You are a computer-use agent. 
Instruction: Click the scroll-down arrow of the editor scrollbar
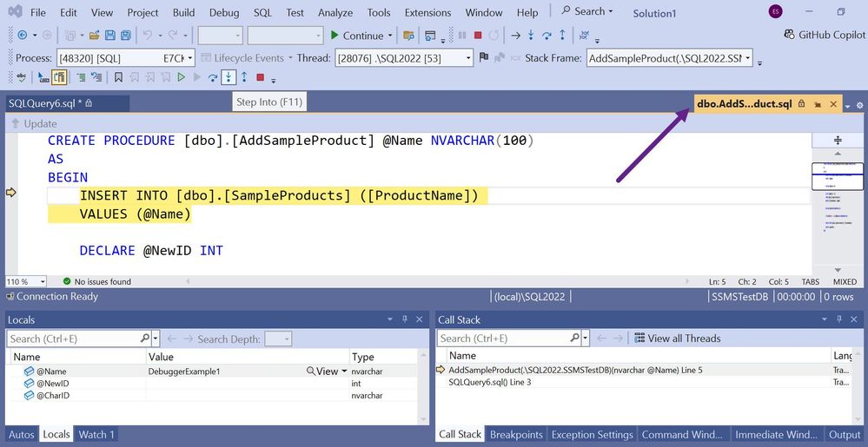[x=838, y=270]
